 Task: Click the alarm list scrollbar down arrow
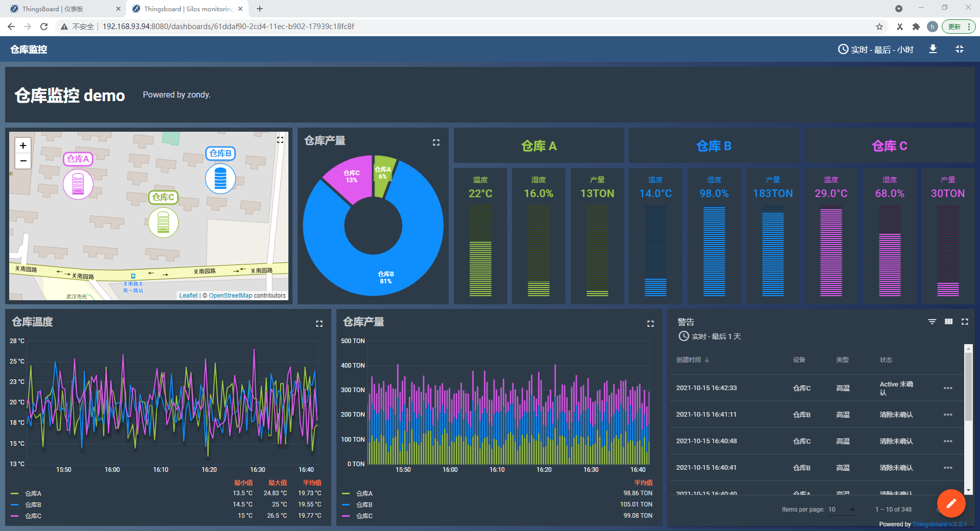coord(968,490)
